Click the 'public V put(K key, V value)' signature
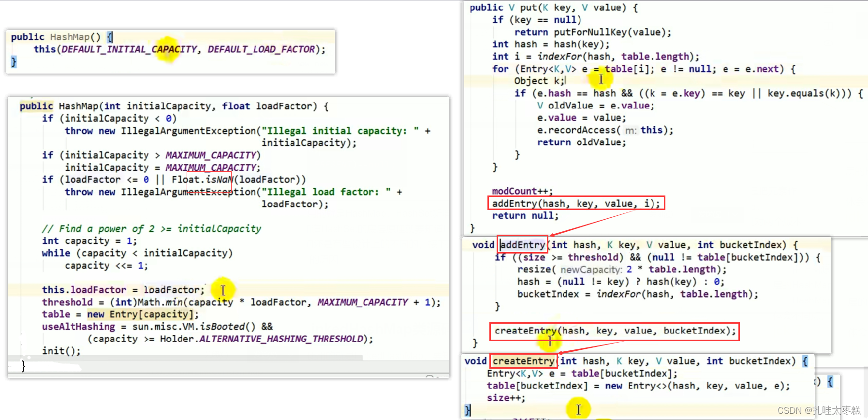The height and width of the screenshot is (420, 868). tap(554, 8)
